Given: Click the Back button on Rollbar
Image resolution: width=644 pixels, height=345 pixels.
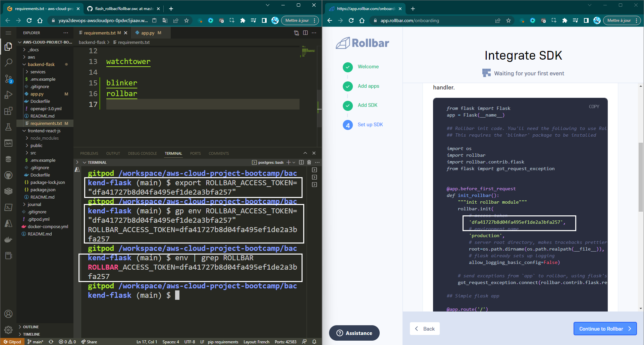Looking at the screenshot, I should pyautogui.click(x=425, y=329).
